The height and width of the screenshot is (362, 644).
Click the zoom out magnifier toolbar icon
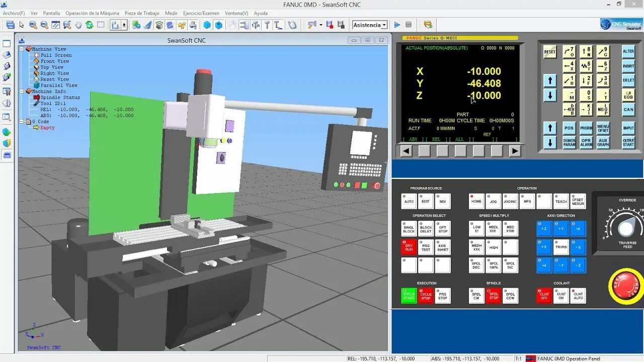click(x=44, y=25)
